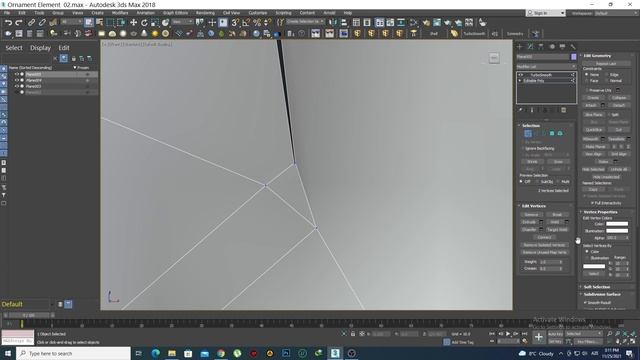The width and height of the screenshot is (640, 360).
Task: Toggle Smooth Result checkbox
Action: point(585,302)
